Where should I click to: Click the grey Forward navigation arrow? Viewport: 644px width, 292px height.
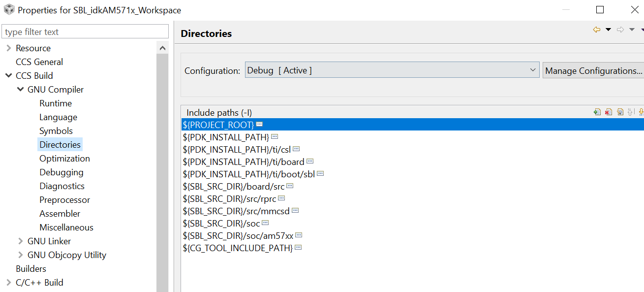[x=620, y=30]
